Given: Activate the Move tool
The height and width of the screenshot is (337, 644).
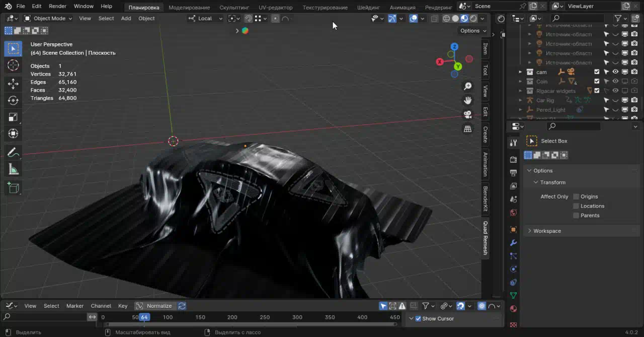Looking at the screenshot, I should pos(13,84).
